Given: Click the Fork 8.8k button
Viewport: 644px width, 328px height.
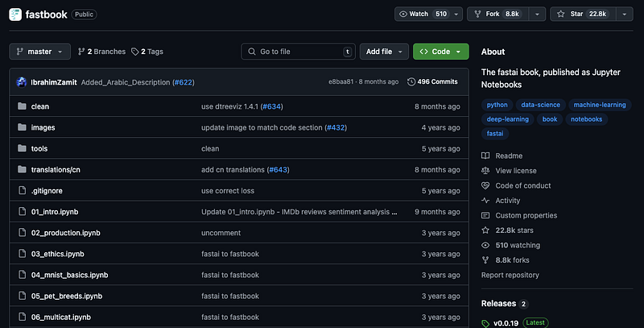Looking at the screenshot, I should click(x=498, y=14).
